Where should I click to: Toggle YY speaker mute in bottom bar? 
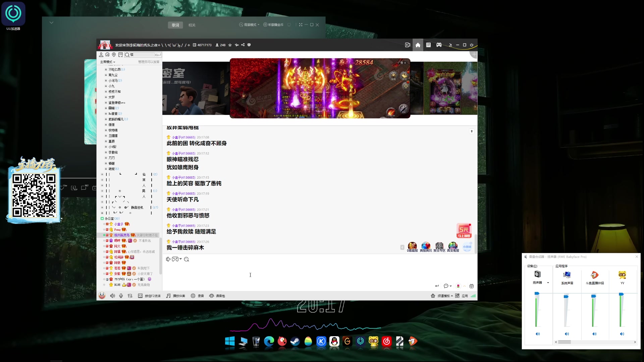[x=113, y=296]
